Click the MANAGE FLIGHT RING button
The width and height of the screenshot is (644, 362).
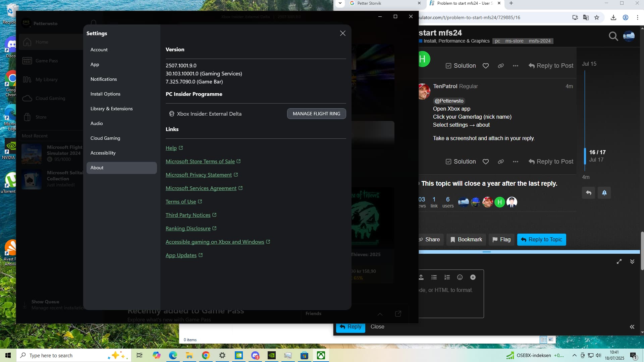(316, 114)
